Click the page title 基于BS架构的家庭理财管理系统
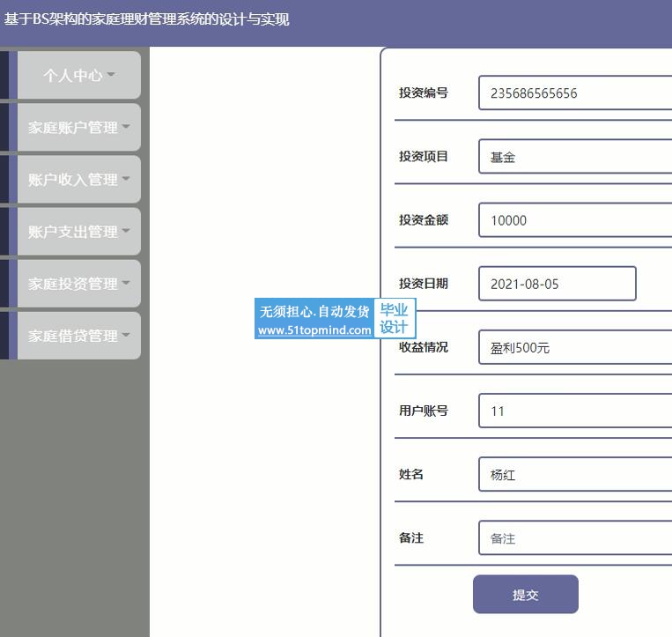 pyautogui.click(x=146, y=19)
